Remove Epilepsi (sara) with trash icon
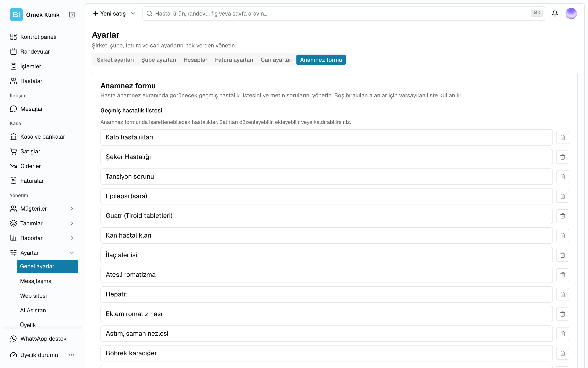 [x=562, y=196]
